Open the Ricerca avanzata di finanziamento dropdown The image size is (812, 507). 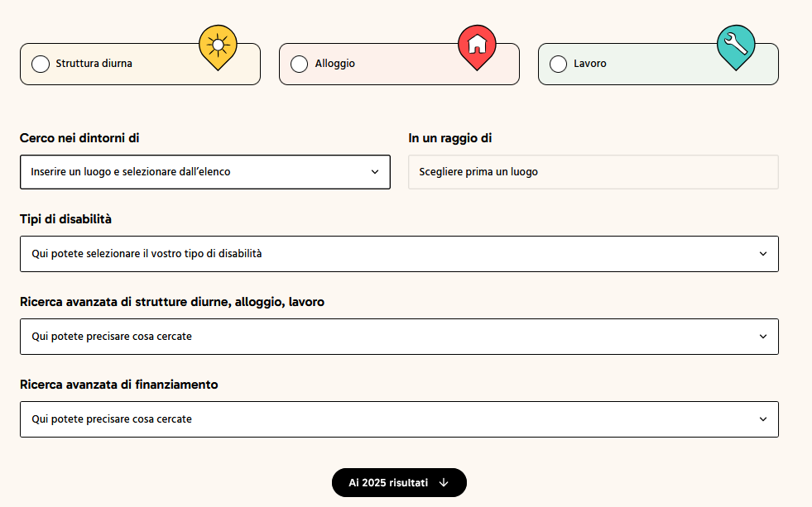pos(399,419)
